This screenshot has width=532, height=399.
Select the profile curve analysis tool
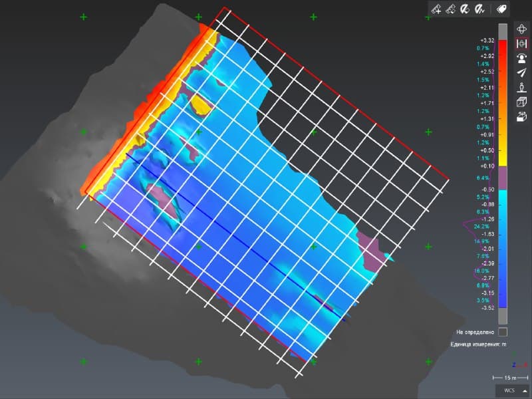pos(479,9)
